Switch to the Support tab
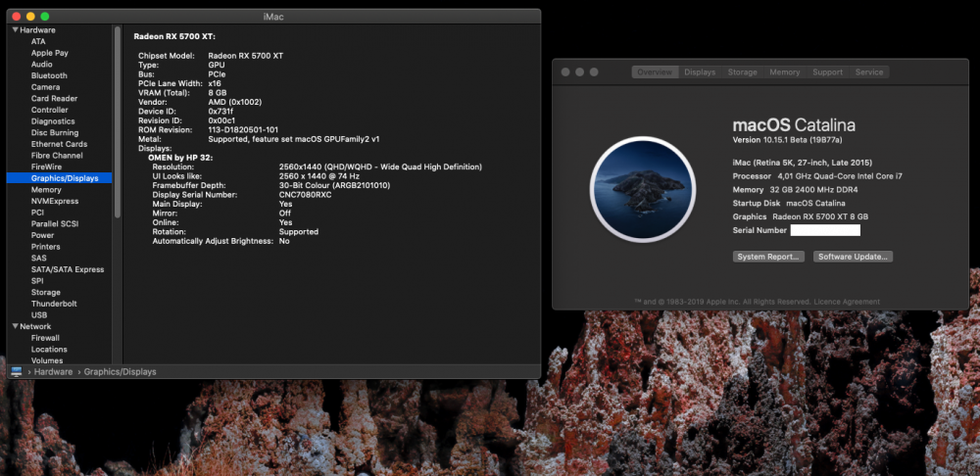 tap(827, 71)
